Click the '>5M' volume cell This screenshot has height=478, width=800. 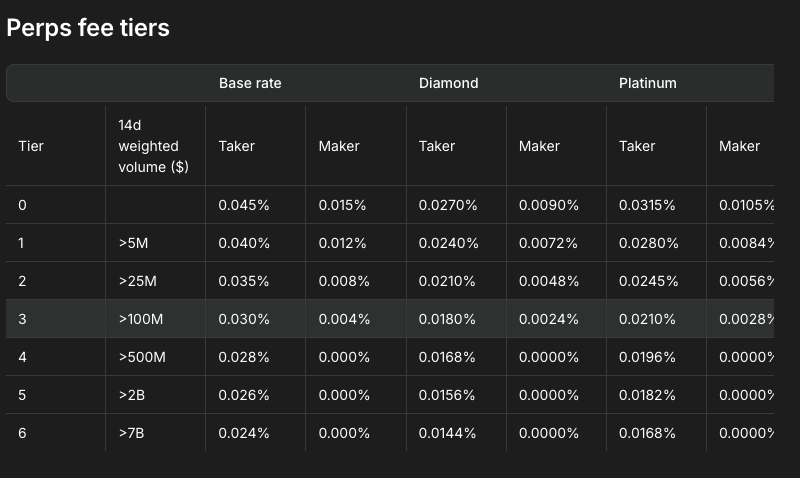(x=133, y=243)
